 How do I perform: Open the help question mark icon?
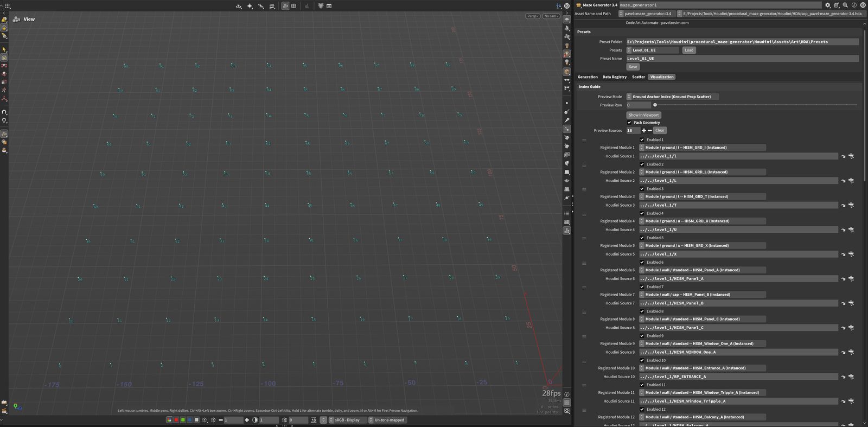863,5
